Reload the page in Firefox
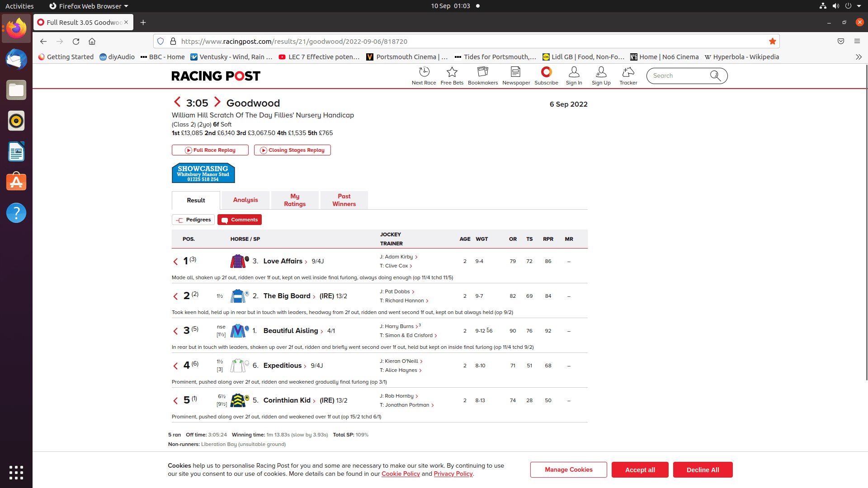868x488 pixels. 76,41
